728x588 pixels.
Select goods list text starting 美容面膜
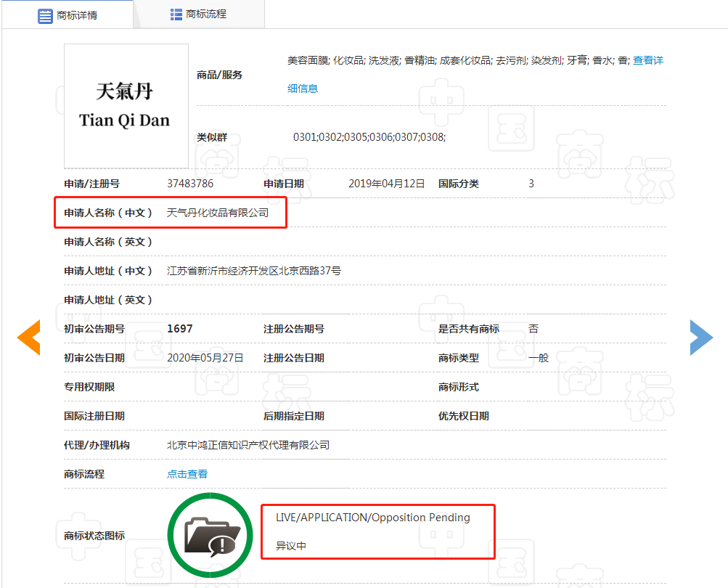coord(459,60)
